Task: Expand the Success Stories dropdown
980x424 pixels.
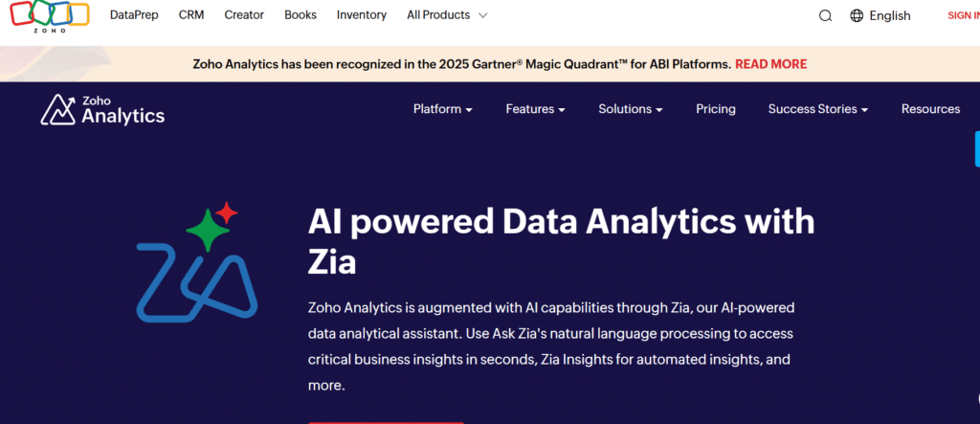Action: pos(817,109)
